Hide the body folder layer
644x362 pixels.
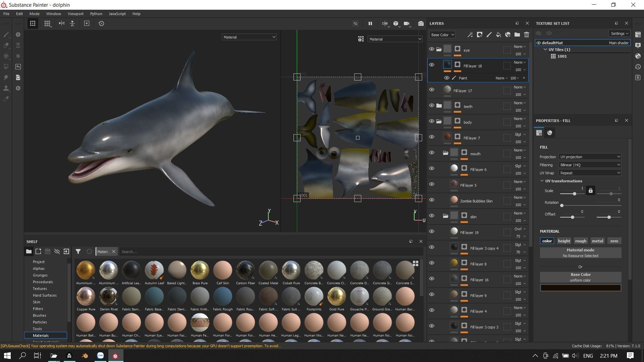[432, 121]
